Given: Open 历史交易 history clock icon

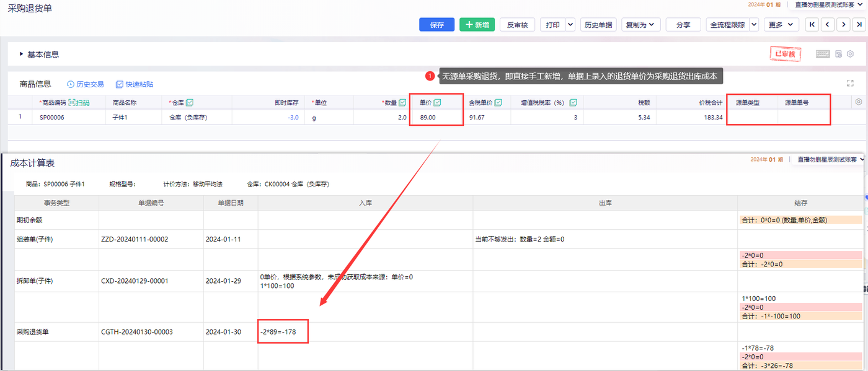Looking at the screenshot, I should pyautogui.click(x=86, y=84).
